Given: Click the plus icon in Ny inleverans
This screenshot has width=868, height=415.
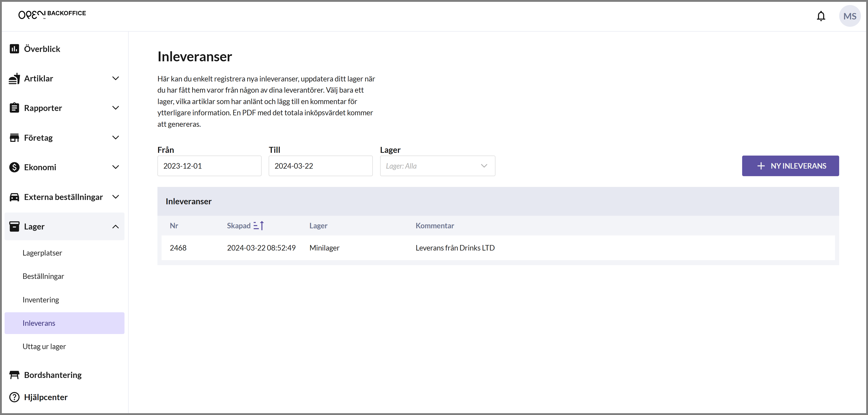Looking at the screenshot, I should [x=761, y=166].
